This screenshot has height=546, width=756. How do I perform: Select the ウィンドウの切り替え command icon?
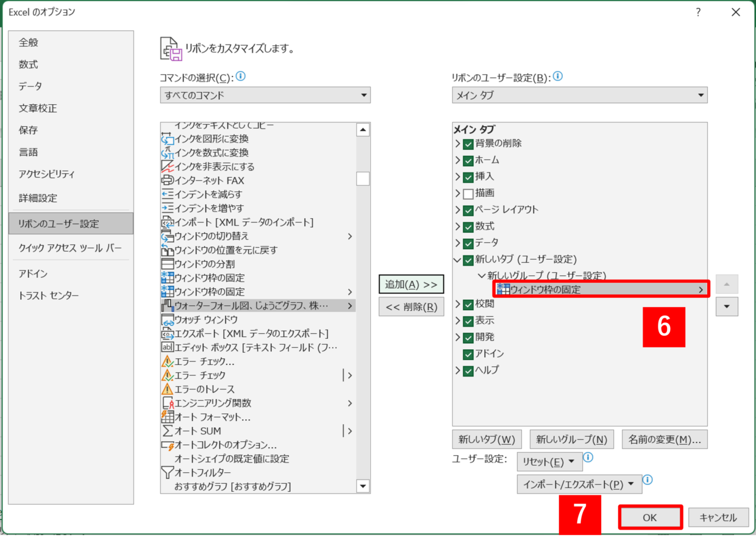tap(168, 236)
